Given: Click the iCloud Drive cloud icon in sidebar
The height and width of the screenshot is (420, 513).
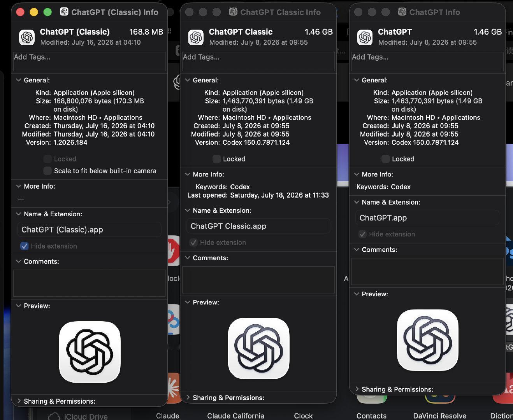Looking at the screenshot, I should (x=54, y=416).
